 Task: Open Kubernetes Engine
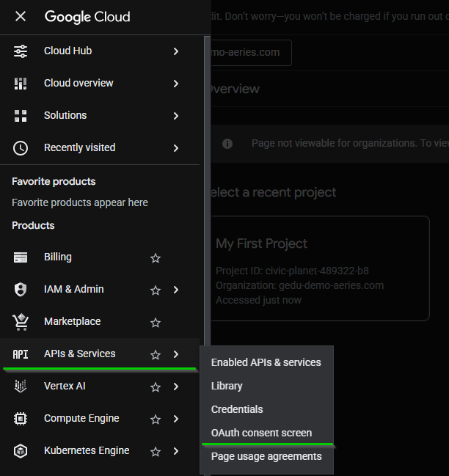pos(100,450)
